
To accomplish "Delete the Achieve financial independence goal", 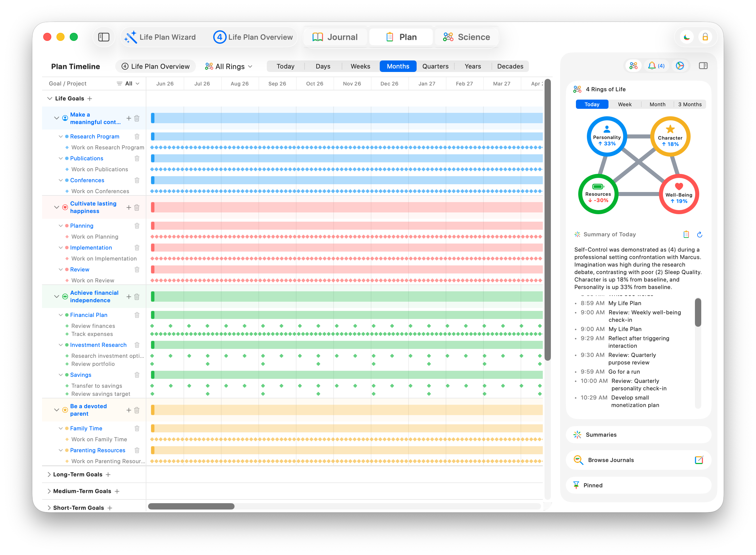I will pos(137,297).
